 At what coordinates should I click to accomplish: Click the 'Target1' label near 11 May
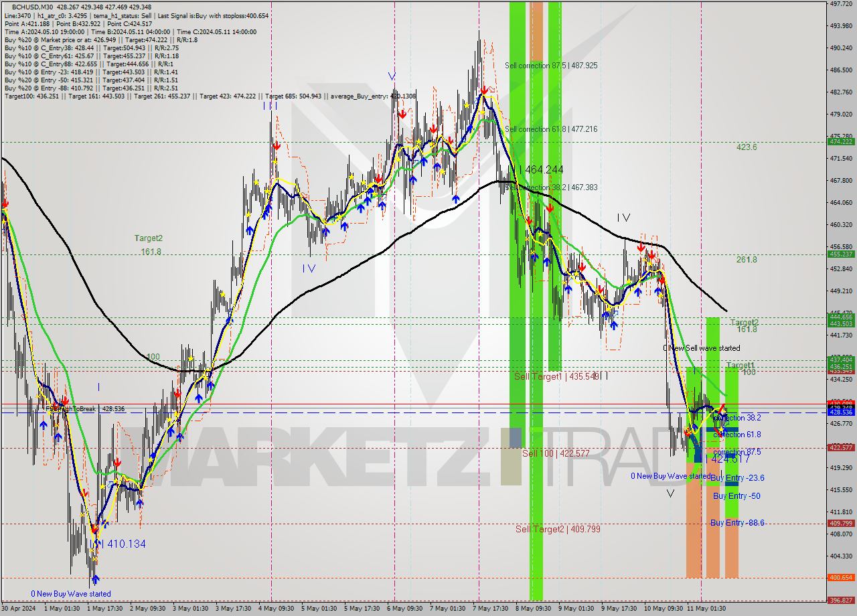pyautogui.click(x=741, y=366)
